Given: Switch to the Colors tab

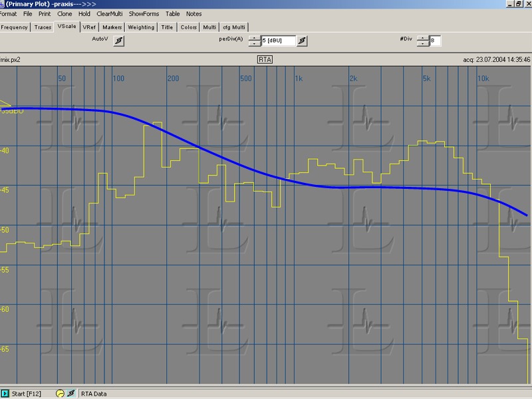Looking at the screenshot, I should (189, 27).
